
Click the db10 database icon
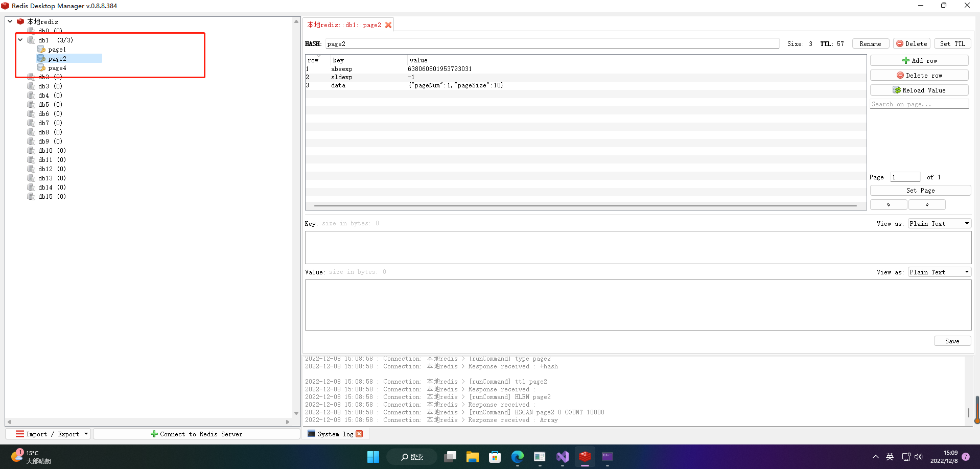coord(31,151)
